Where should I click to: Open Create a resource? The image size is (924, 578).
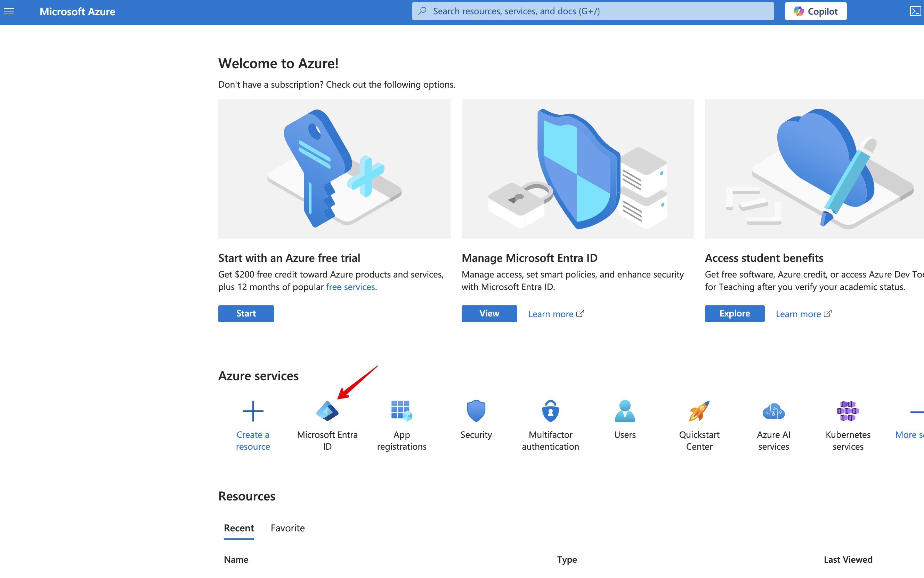point(253,425)
